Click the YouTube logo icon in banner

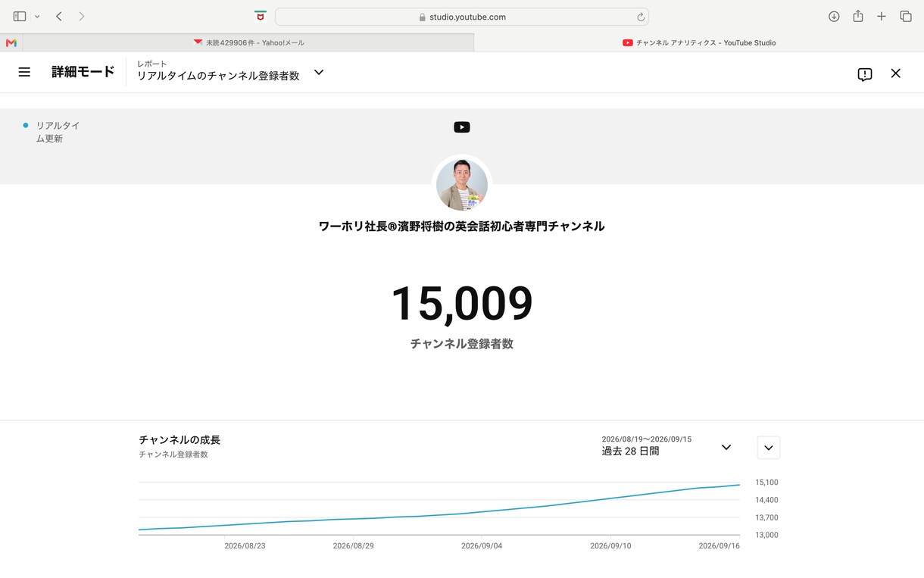click(x=462, y=127)
